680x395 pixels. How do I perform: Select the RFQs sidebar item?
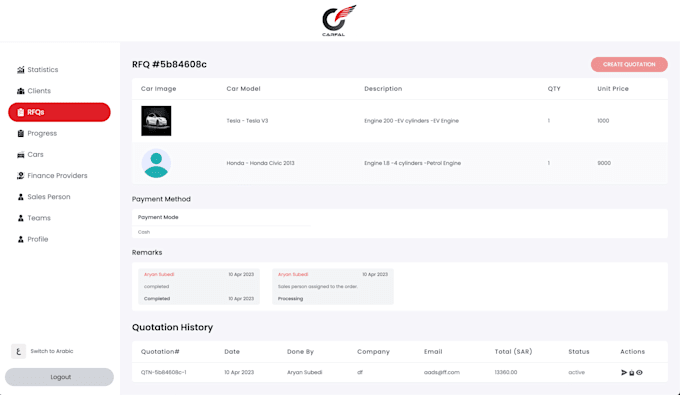point(59,112)
